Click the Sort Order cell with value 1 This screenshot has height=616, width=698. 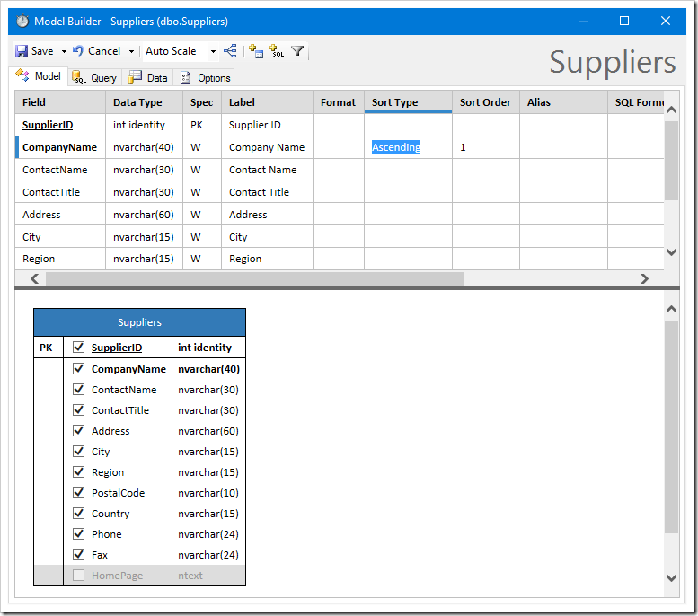click(x=486, y=147)
